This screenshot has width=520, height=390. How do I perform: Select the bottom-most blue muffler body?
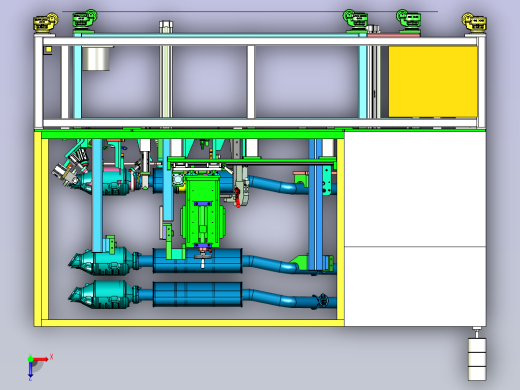pyautogui.click(x=197, y=294)
